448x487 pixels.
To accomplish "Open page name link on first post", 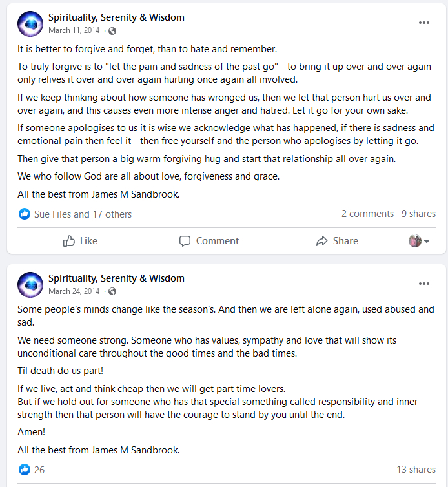I will tap(116, 17).
